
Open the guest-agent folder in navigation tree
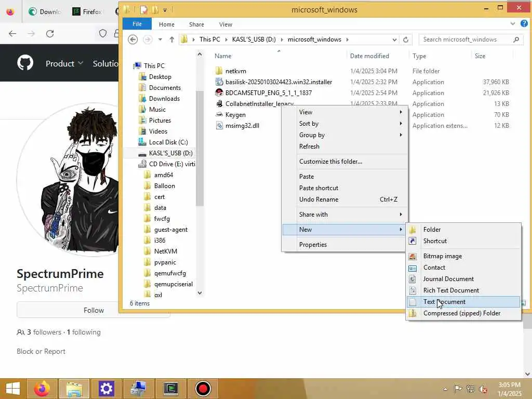(x=170, y=230)
